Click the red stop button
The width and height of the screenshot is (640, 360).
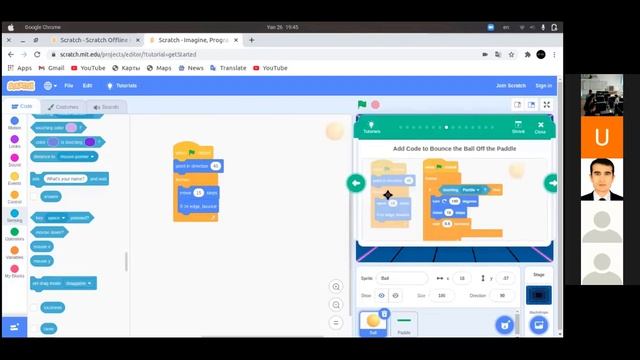(376, 104)
